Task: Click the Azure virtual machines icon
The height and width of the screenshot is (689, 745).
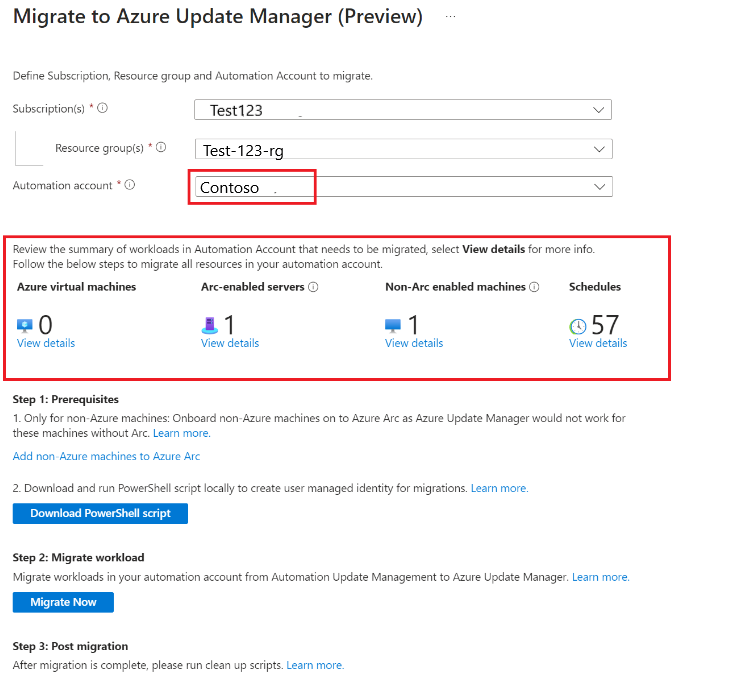Action: tap(25, 325)
